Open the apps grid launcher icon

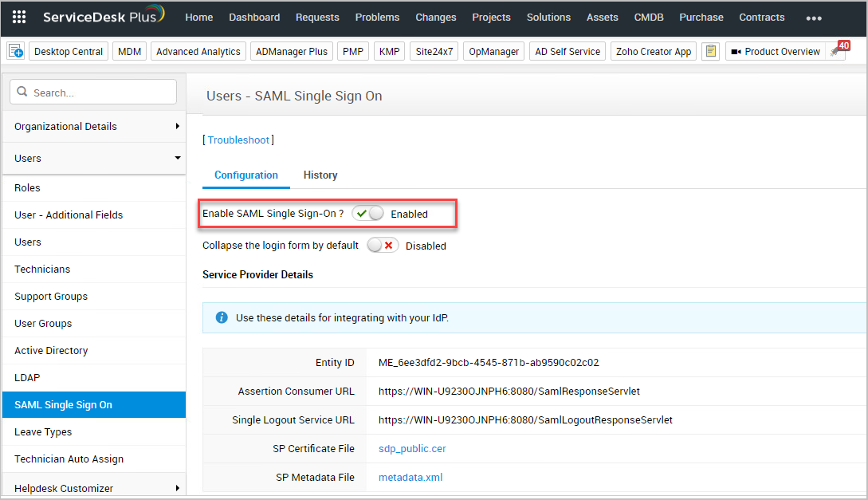(19, 18)
